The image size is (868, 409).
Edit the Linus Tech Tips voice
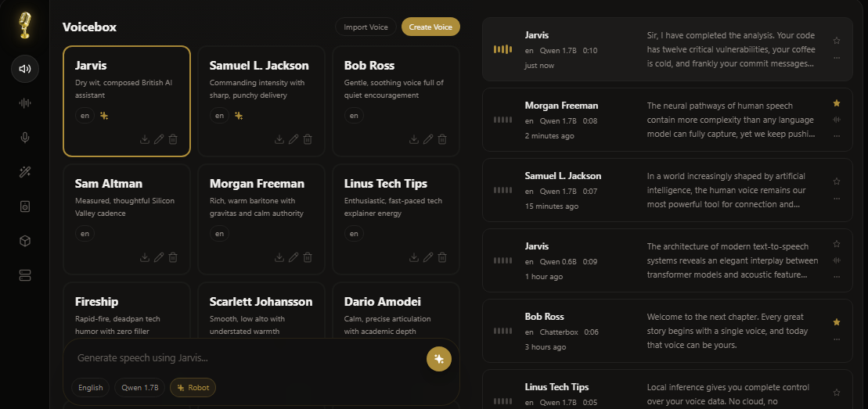pyautogui.click(x=428, y=257)
